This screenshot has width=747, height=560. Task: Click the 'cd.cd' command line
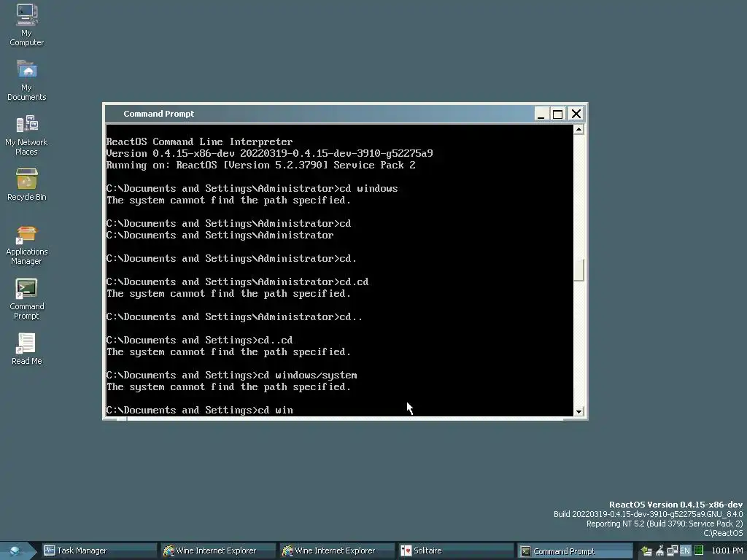pyautogui.click(x=237, y=282)
